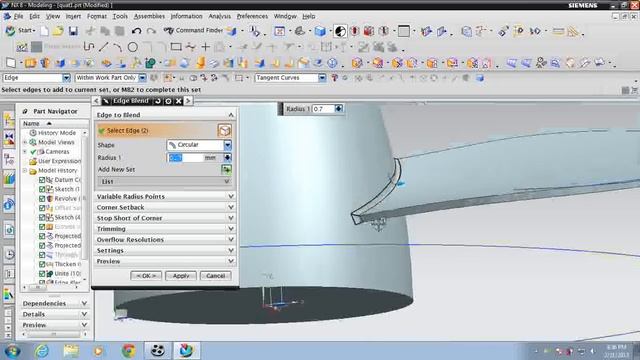Toggle the Through Curves feature checkbox
Viewport: 640px width, 360px height.
(x=42, y=255)
